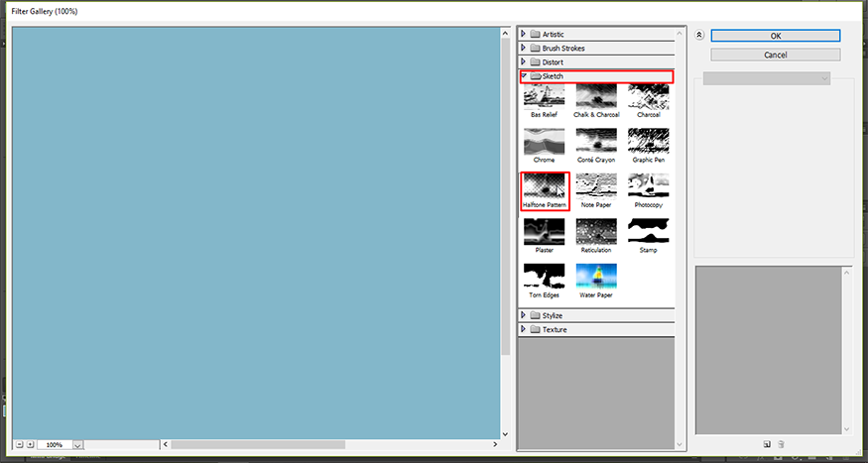The width and height of the screenshot is (868, 463).
Task: Delete effect layer trash icon
Action: point(781,443)
